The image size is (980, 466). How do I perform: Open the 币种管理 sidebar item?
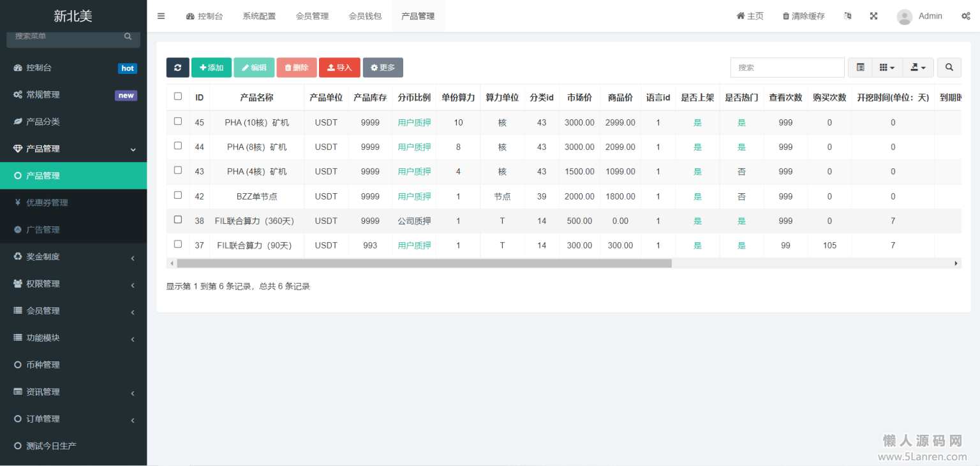(43, 365)
